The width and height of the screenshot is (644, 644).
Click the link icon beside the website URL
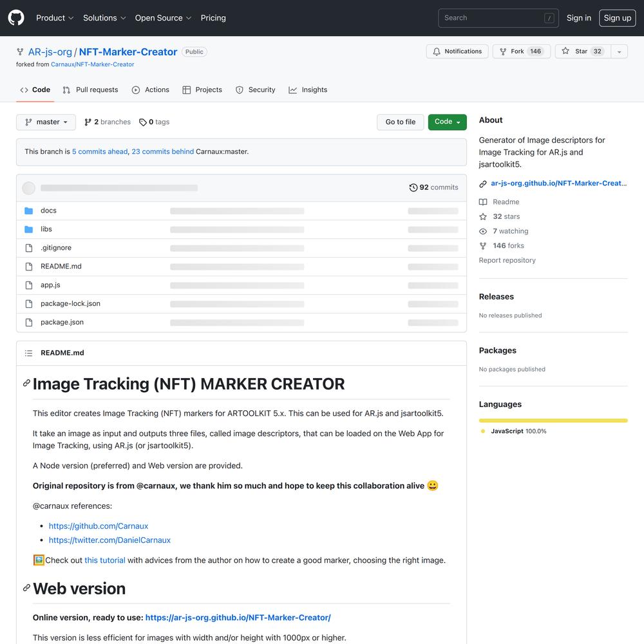coord(483,184)
